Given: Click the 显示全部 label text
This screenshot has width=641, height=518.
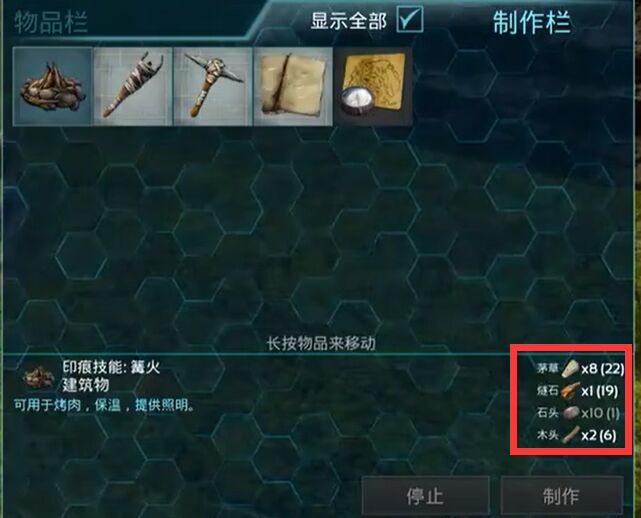Looking at the screenshot, I should pos(349,20).
